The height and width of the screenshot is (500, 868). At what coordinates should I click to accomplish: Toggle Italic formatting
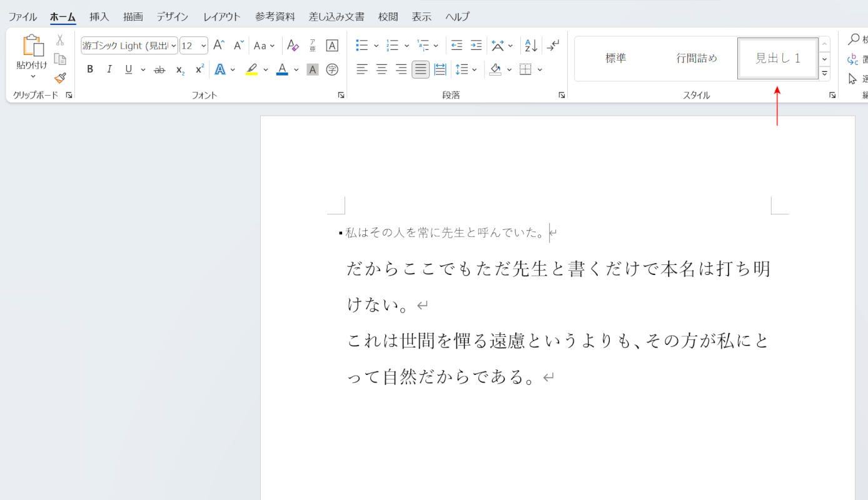109,69
